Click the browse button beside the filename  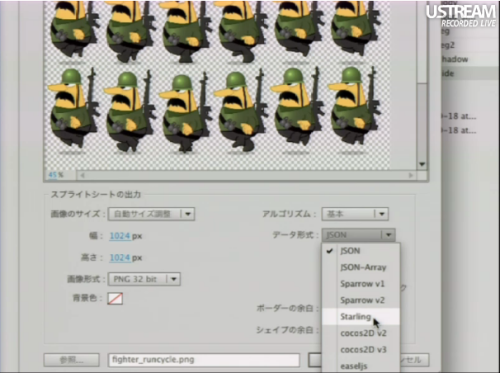tap(72, 360)
